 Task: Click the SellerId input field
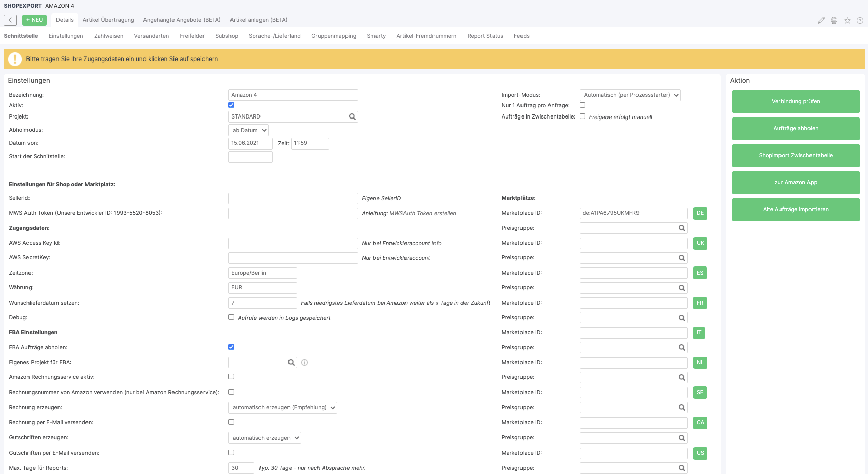[293, 198]
